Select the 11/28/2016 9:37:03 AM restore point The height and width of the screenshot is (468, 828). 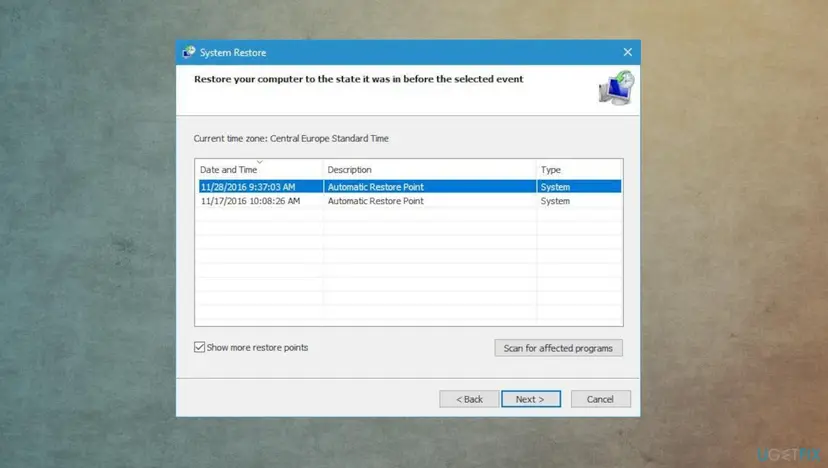(x=410, y=186)
